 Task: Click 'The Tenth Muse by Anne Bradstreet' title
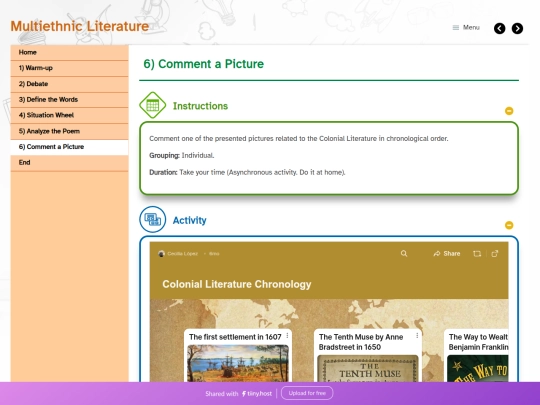click(x=361, y=342)
